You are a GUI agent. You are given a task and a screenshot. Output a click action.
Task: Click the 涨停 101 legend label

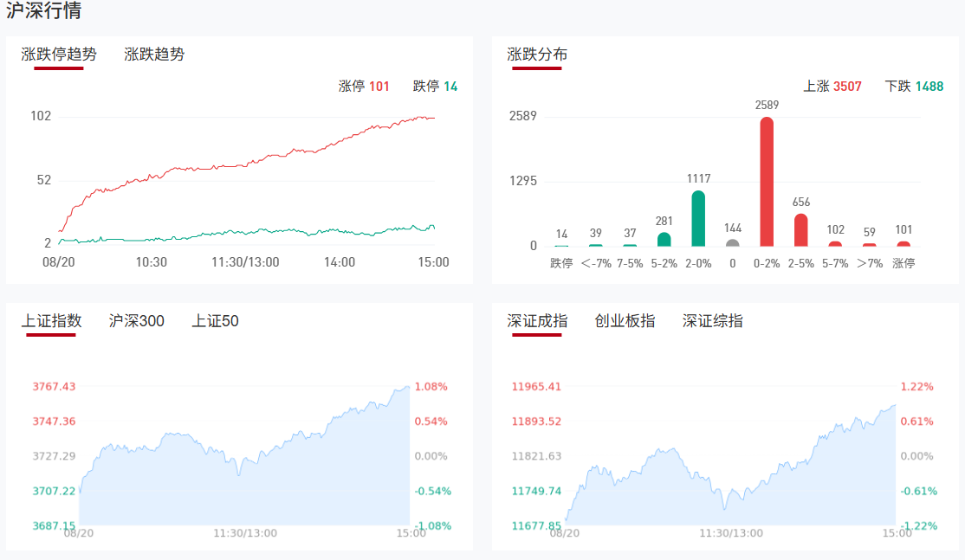[364, 87]
